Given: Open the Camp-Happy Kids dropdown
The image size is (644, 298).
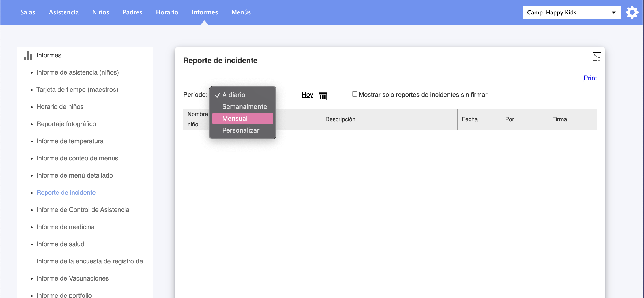Looking at the screenshot, I should pos(572,12).
